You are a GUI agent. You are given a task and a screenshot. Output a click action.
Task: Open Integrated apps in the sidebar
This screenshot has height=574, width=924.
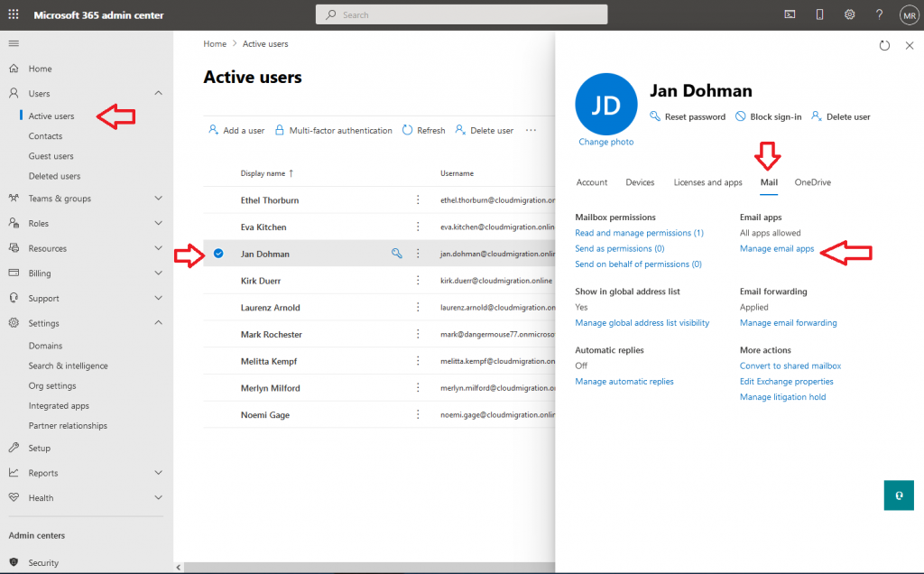click(x=59, y=406)
